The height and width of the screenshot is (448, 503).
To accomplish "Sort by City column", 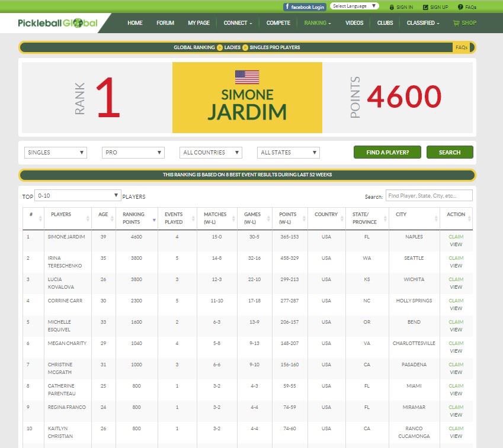I will (x=414, y=218).
